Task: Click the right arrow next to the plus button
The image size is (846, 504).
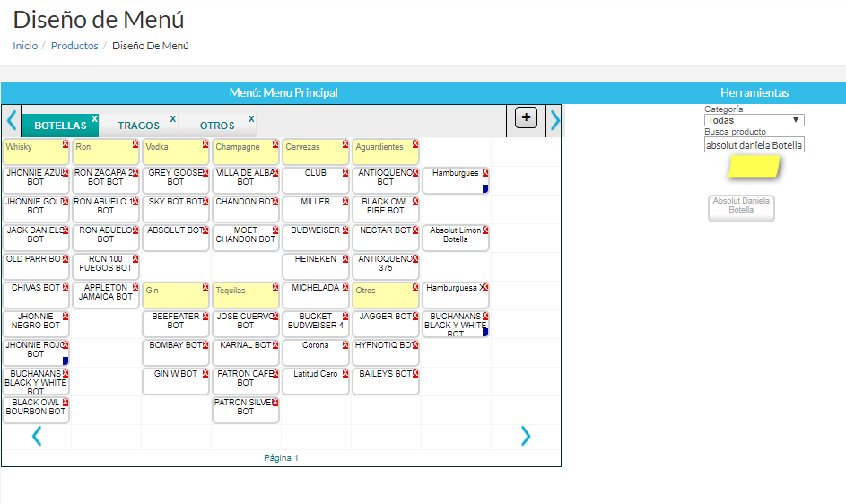Action: pos(554,120)
